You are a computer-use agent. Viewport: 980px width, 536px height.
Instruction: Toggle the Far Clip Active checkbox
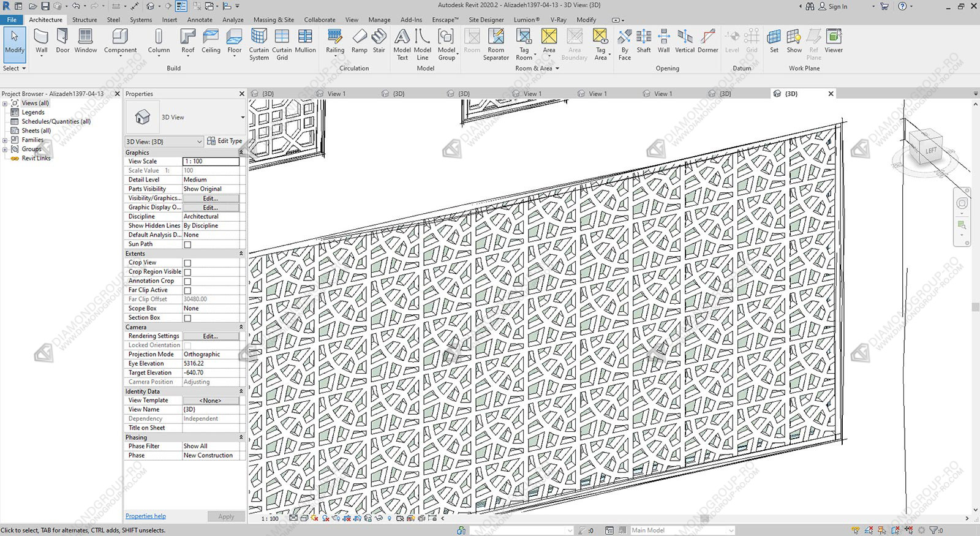click(187, 290)
